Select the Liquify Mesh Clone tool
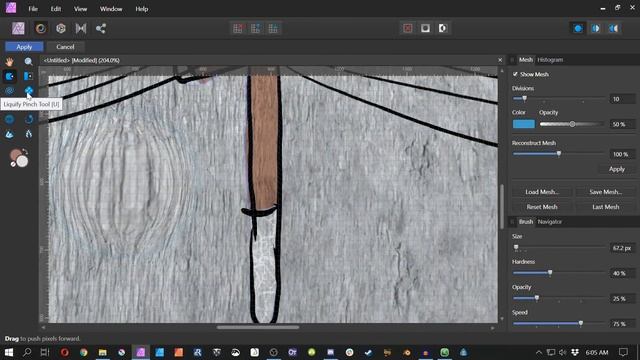The image size is (640, 360). (9, 119)
